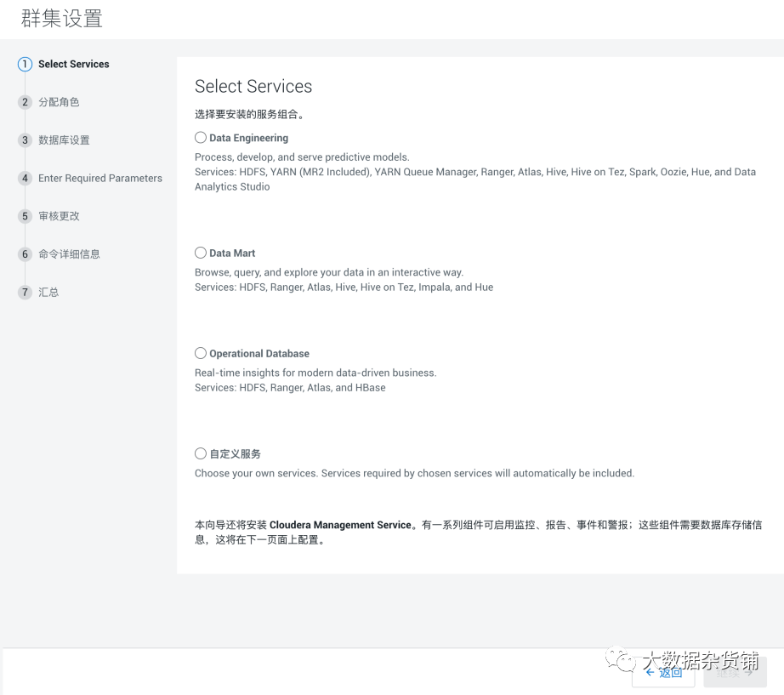Image resolution: width=784 pixels, height=695 pixels.
Task: Click step 3 数据库设置 circle icon
Action: pyautogui.click(x=25, y=140)
